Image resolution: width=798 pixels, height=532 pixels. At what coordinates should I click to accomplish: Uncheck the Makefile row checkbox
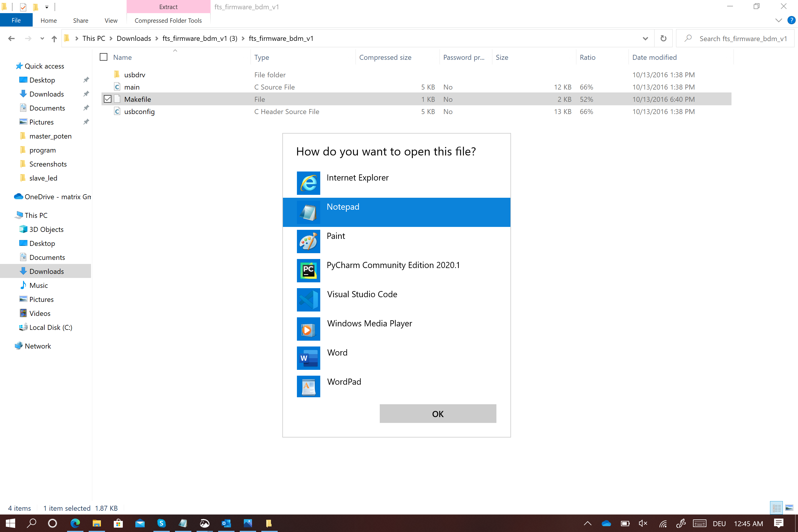(108, 99)
